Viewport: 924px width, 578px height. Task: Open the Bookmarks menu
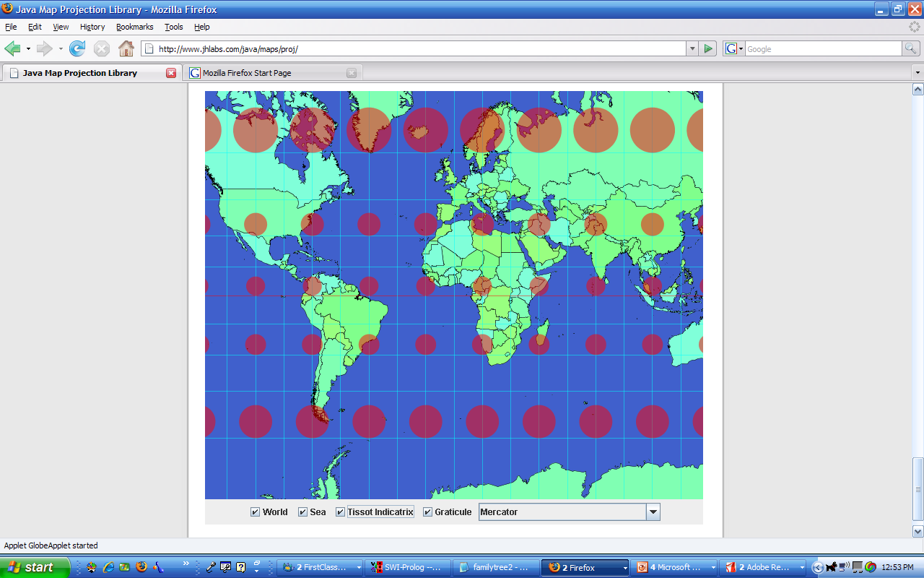pos(134,27)
